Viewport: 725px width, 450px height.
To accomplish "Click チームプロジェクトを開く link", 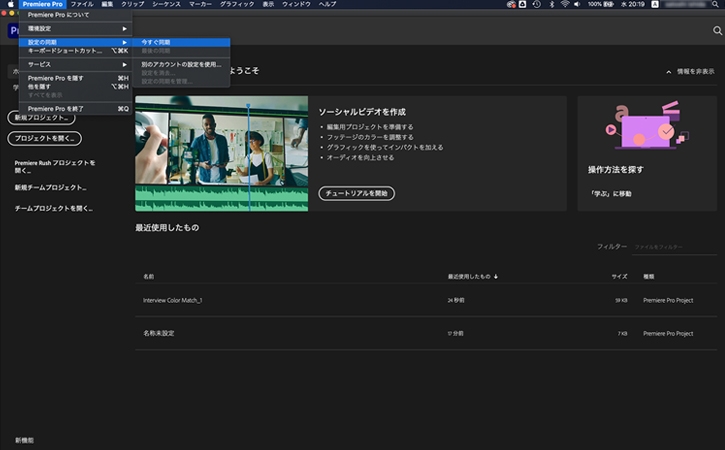I will tap(53, 209).
